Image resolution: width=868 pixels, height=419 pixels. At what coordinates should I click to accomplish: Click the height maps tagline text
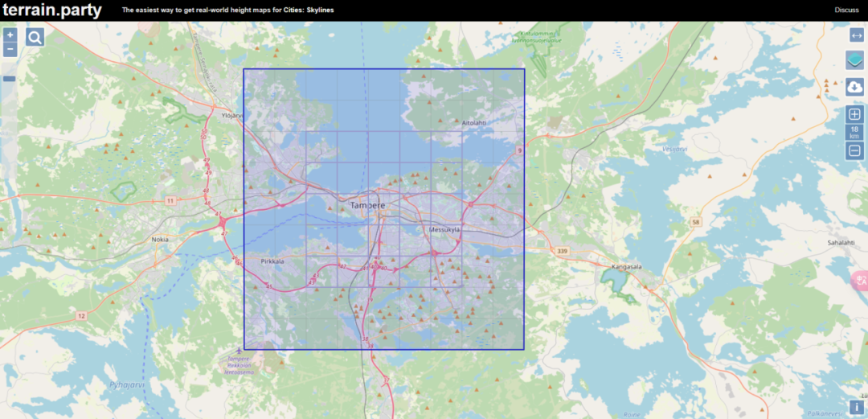click(x=227, y=10)
